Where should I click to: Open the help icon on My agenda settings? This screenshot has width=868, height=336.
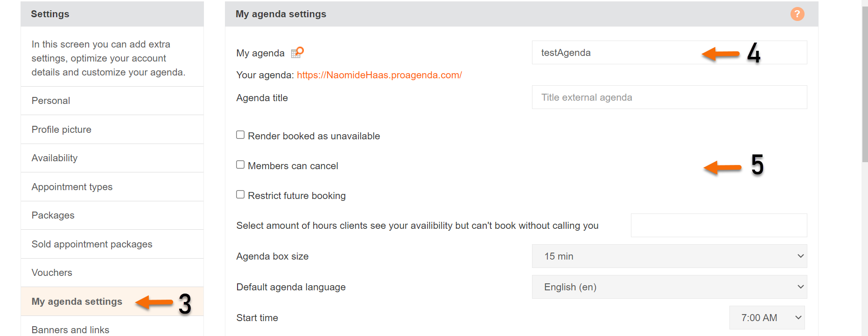click(797, 14)
